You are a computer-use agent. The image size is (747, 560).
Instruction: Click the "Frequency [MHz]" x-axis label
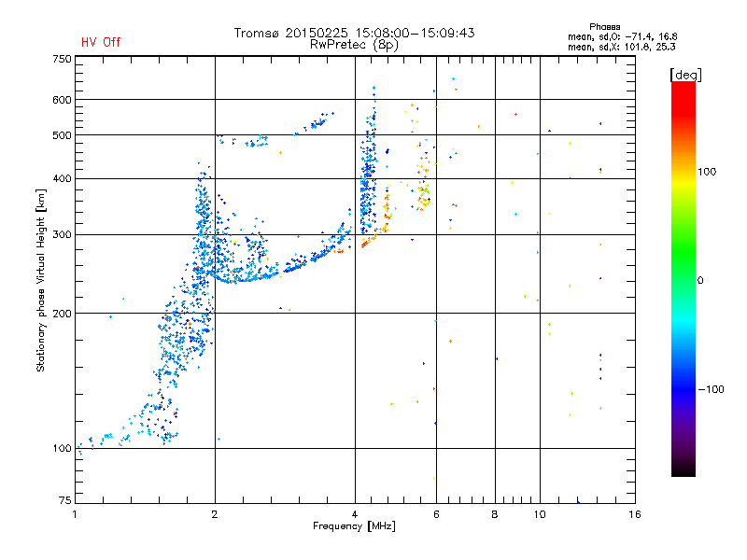point(354,528)
